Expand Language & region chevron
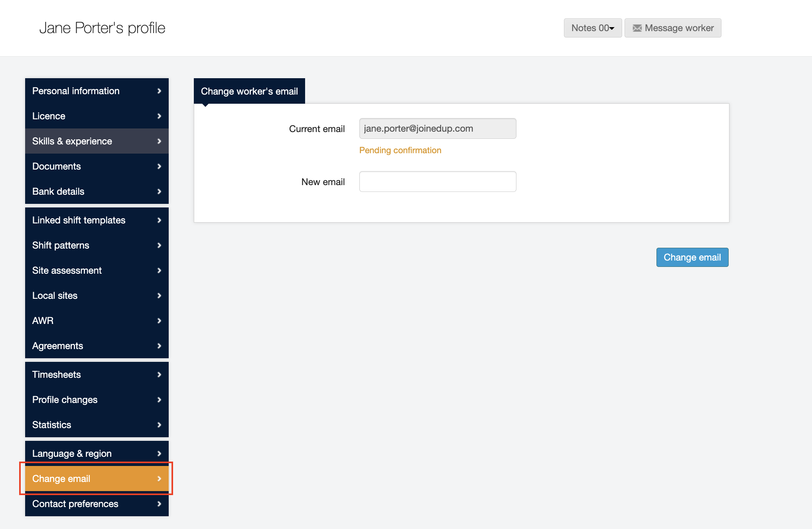812x529 pixels. [159, 454]
